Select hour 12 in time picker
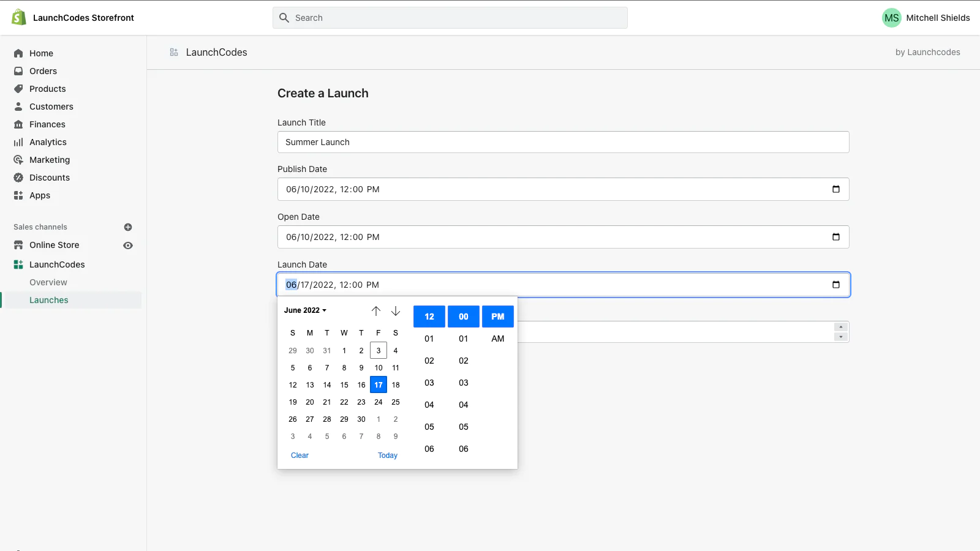The width and height of the screenshot is (980, 551). [x=429, y=317]
